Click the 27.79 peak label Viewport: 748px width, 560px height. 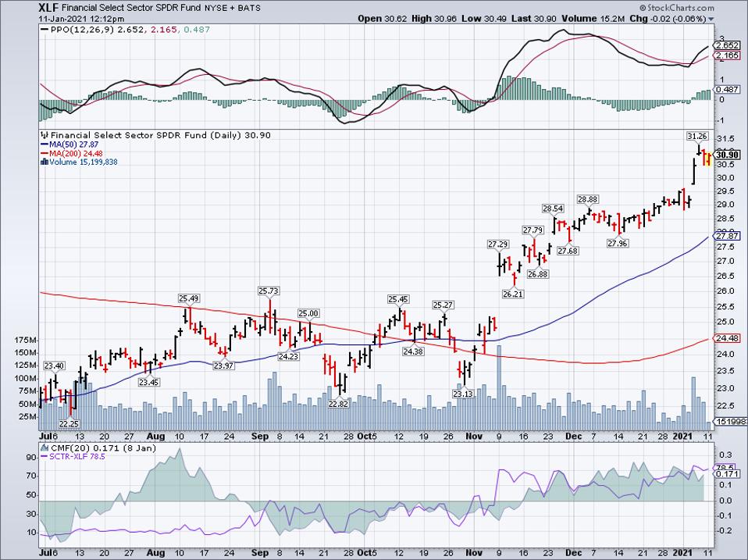point(533,230)
